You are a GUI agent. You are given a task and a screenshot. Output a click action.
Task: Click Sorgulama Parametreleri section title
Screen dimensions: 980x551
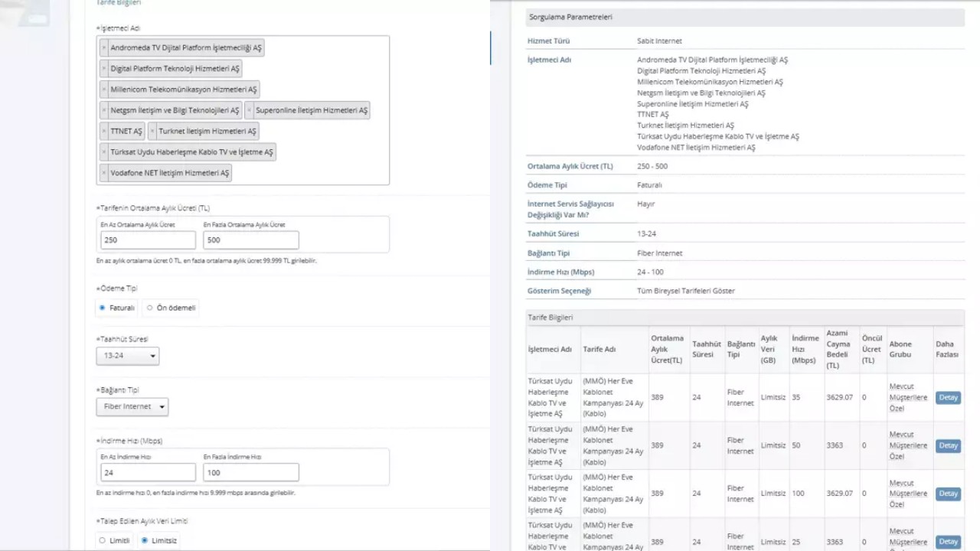[x=570, y=17]
